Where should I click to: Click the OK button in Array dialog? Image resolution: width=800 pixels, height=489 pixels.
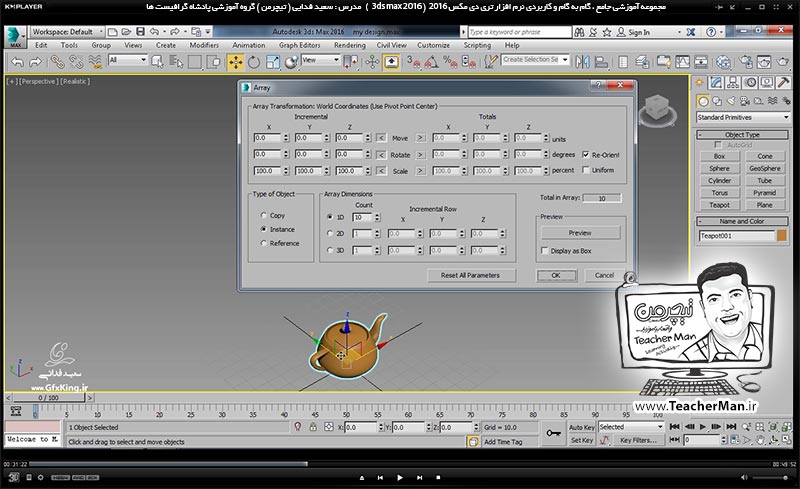[556, 276]
